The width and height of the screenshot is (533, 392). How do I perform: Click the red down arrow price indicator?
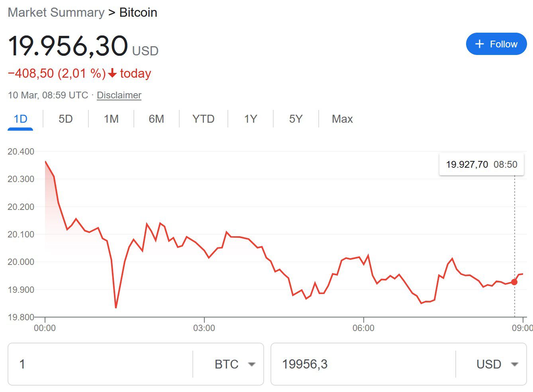(x=112, y=73)
